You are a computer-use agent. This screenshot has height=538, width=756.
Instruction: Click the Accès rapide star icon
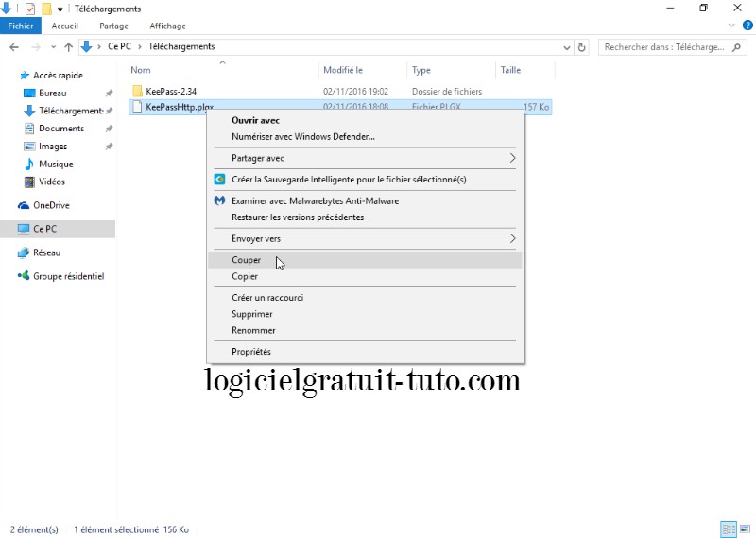coord(25,76)
